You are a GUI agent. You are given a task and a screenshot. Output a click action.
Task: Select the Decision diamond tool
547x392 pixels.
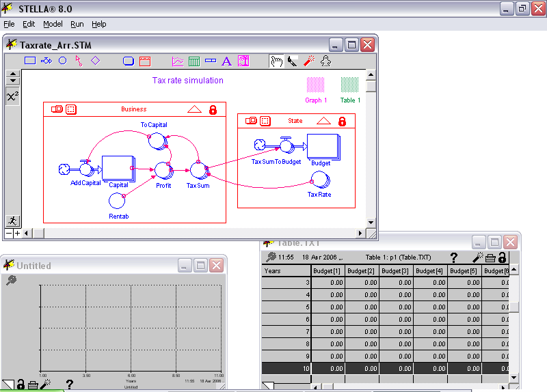pos(95,61)
